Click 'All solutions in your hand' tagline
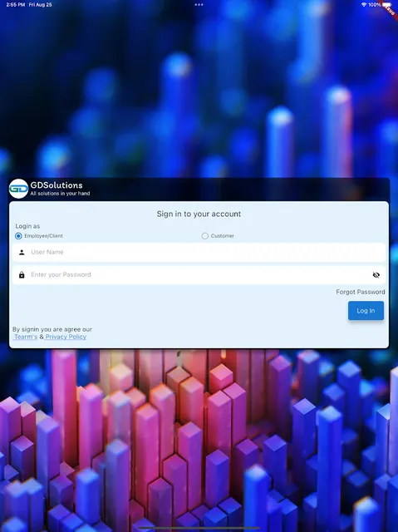Image resolution: width=398 pixels, height=532 pixels. tap(60, 194)
